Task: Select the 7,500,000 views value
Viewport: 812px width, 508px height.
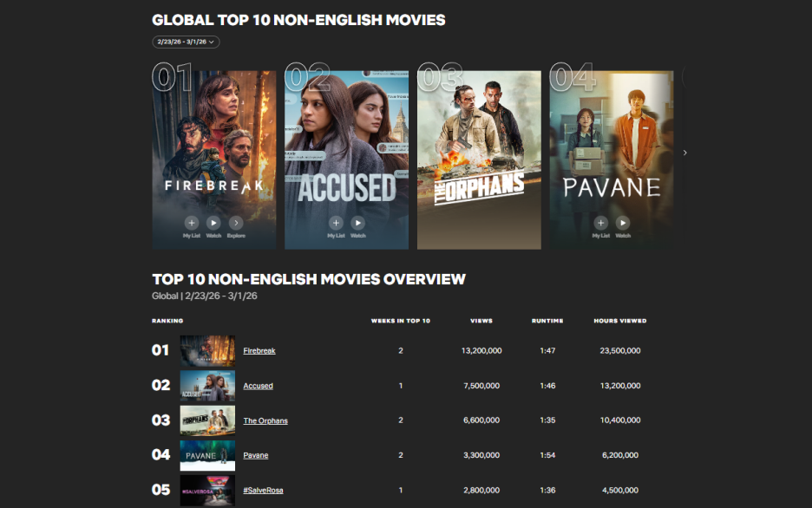Action: coord(481,386)
